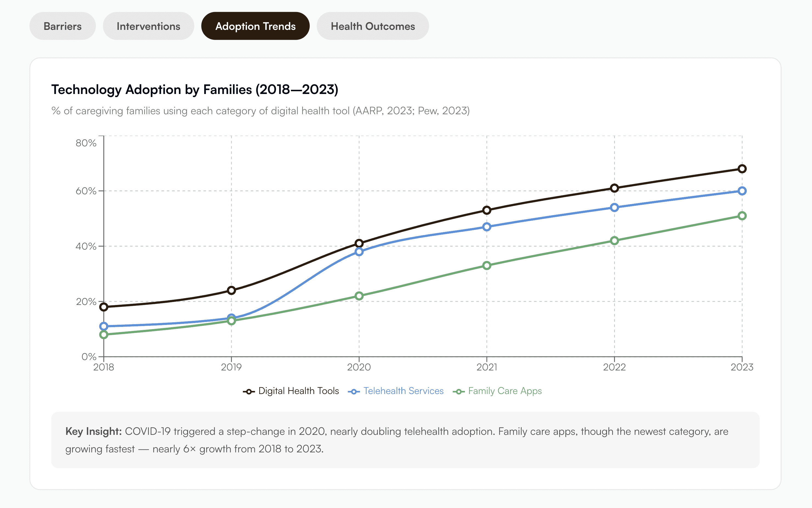Click Telehealth Services 2022 data point
This screenshot has height=508, width=812.
pos(614,208)
